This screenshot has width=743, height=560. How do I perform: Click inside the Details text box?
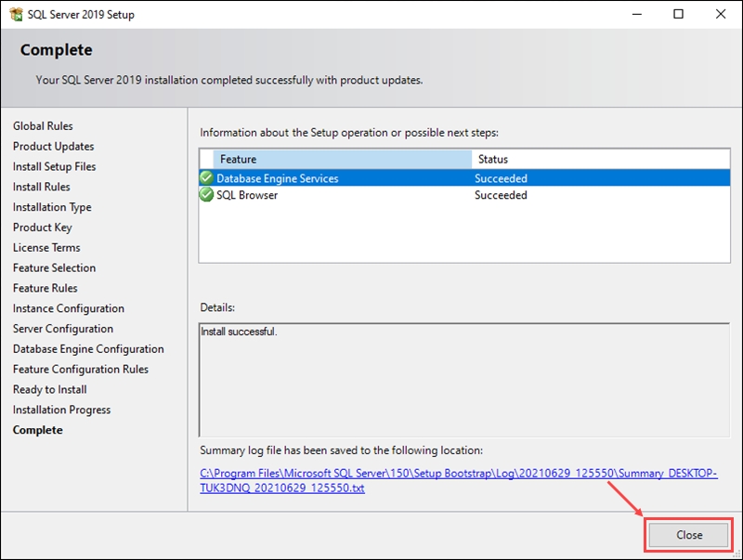tap(464, 380)
